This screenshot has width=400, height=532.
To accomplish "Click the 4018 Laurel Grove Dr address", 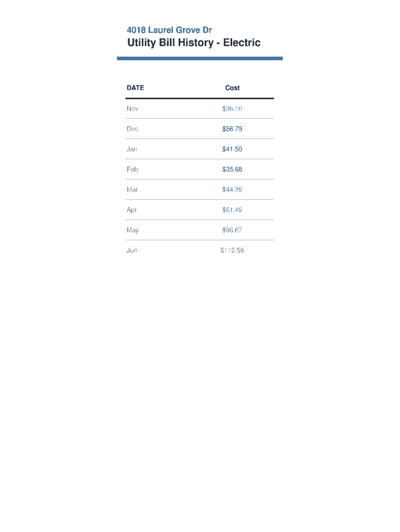I will tap(169, 30).
